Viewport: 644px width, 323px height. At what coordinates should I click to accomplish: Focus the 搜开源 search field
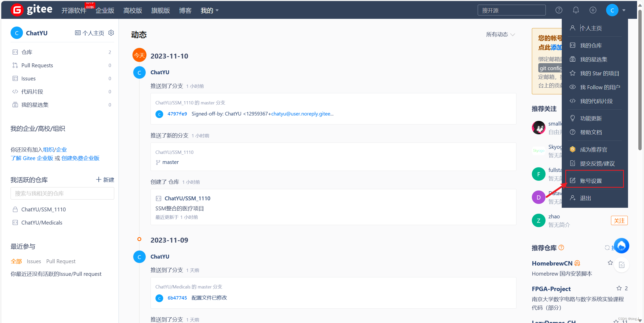pos(511,10)
